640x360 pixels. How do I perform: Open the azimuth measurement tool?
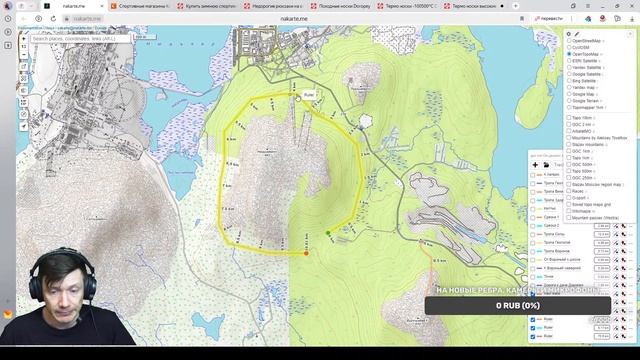point(24,115)
